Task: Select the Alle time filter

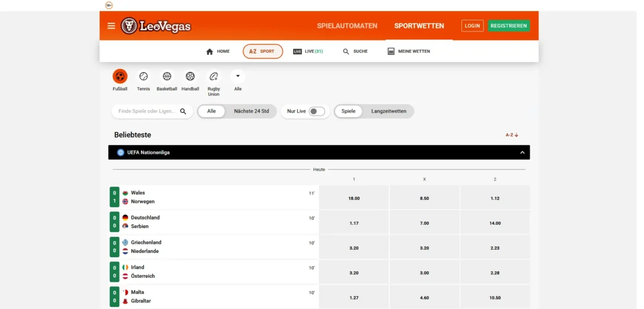Action: pyautogui.click(x=212, y=112)
